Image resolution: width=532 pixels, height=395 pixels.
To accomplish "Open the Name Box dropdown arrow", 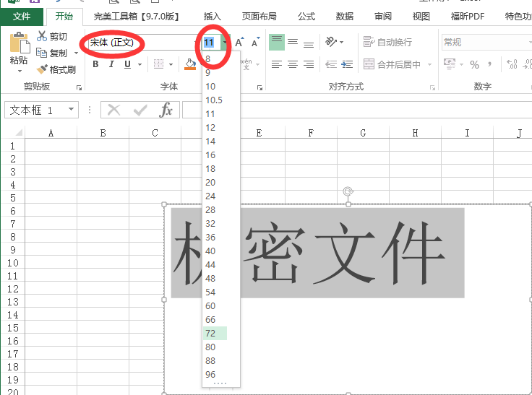I will click(x=71, y=109).
